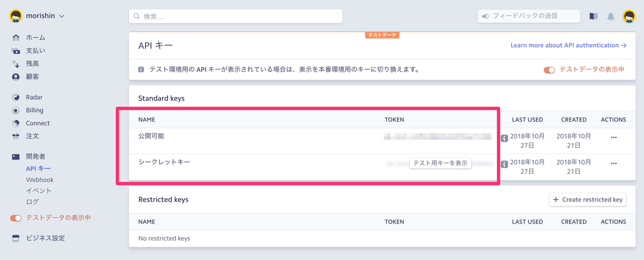The width and height of the screenshot is (644, 260).
Task: Click the morishin account avatar in sidebar
Action: (x=16, y=16)
